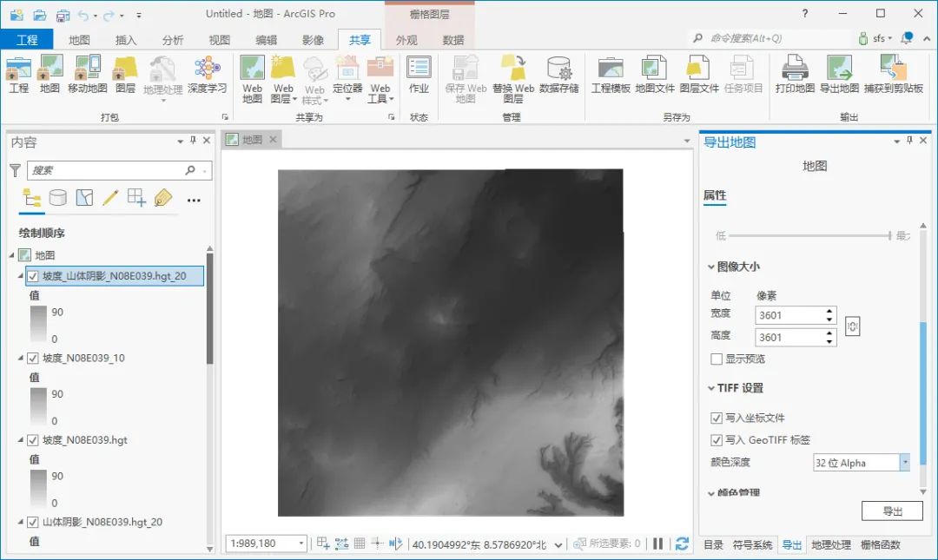Switch to the 外观 ribbon tab
Screen dimensions: 938x560
pyautogui.click(x=406, y=40)
